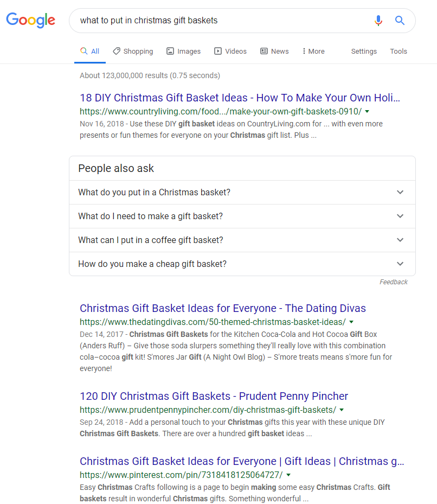Open search Settings
Image resolution: width=437 pixels, height=504 pixels.
[364, 52]
